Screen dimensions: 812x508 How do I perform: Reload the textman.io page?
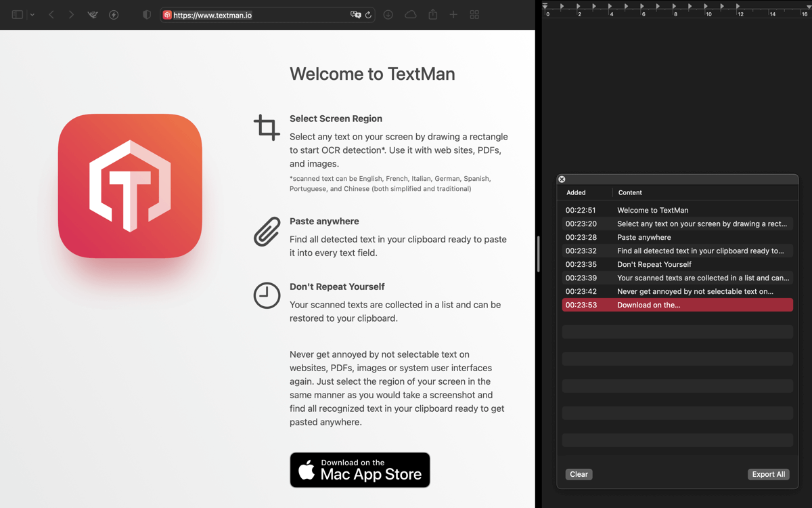(x=368, y=15)
